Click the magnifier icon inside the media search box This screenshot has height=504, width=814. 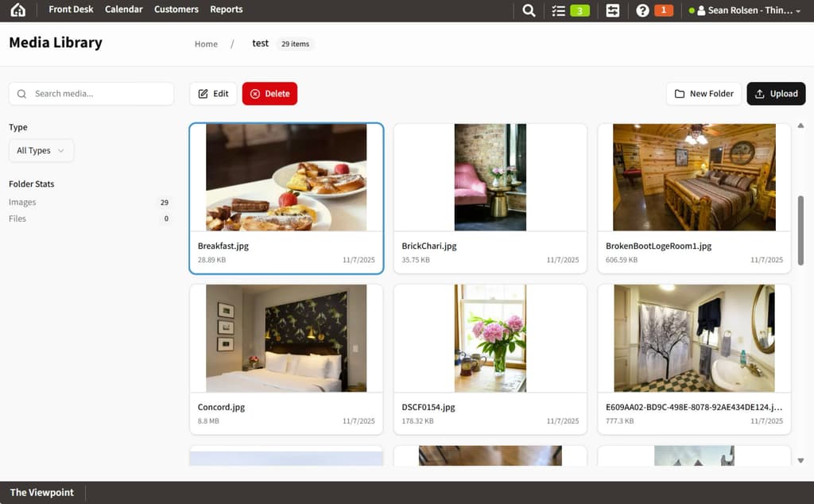(21, 93)
